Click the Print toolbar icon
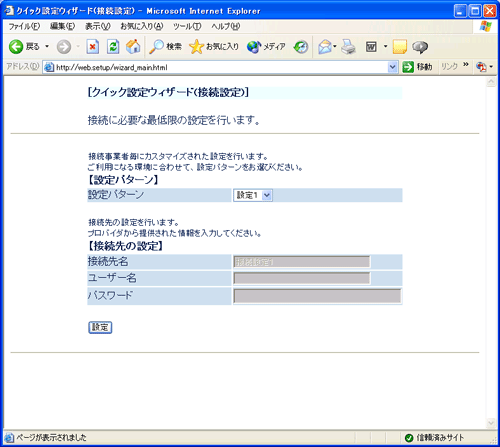 click(x=348, y=47)
